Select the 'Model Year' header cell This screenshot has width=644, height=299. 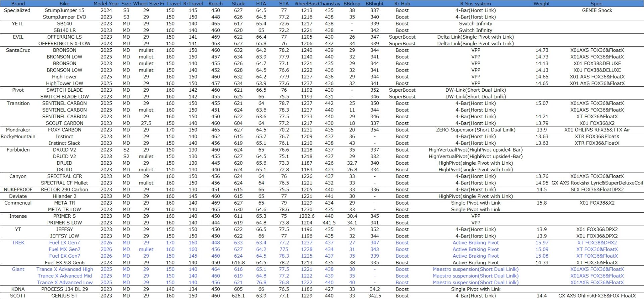(106, 4)
